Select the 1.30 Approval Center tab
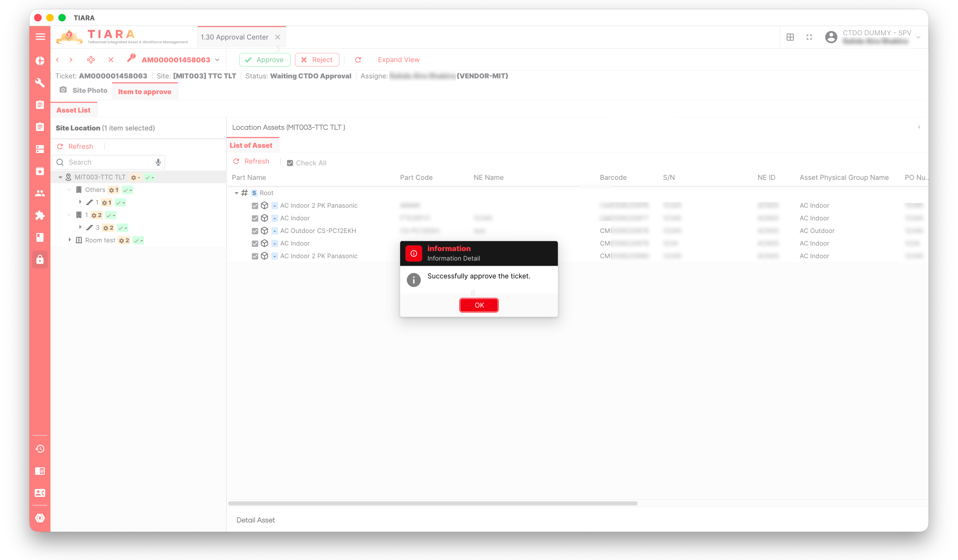The height and width of the screenshot is (560, 958). point(235,37)
